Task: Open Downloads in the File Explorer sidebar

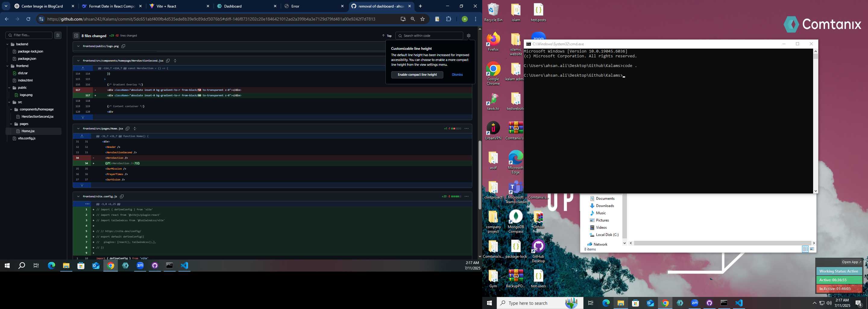Action: pos(605,206)
